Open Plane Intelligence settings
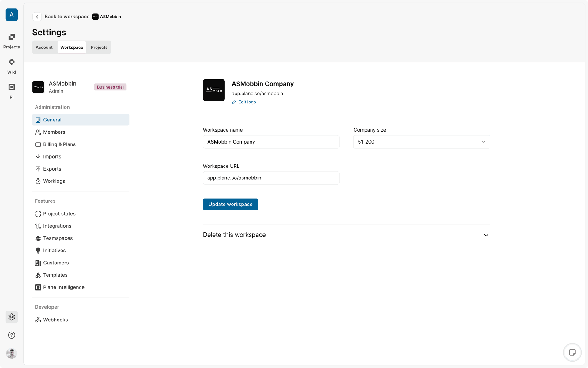The height and width of the screenshot is (368, 588). (81, 287)
